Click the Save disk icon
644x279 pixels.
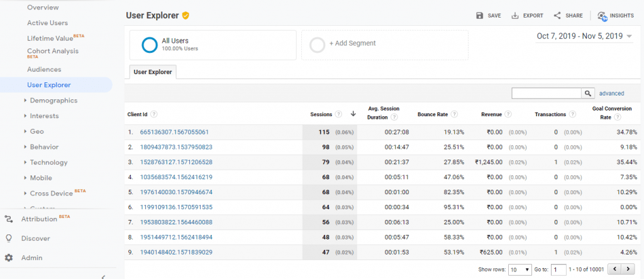(479, 16)
